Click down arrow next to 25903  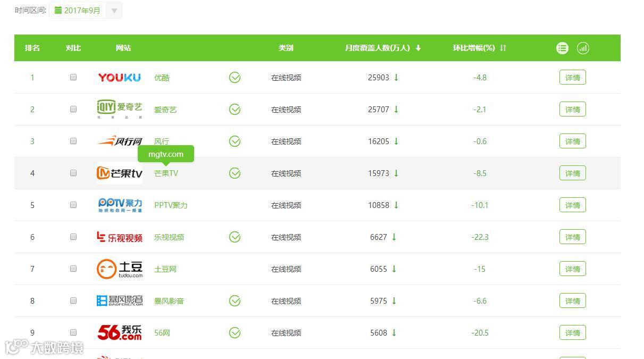pyautogui.click(x=396, y=78)
